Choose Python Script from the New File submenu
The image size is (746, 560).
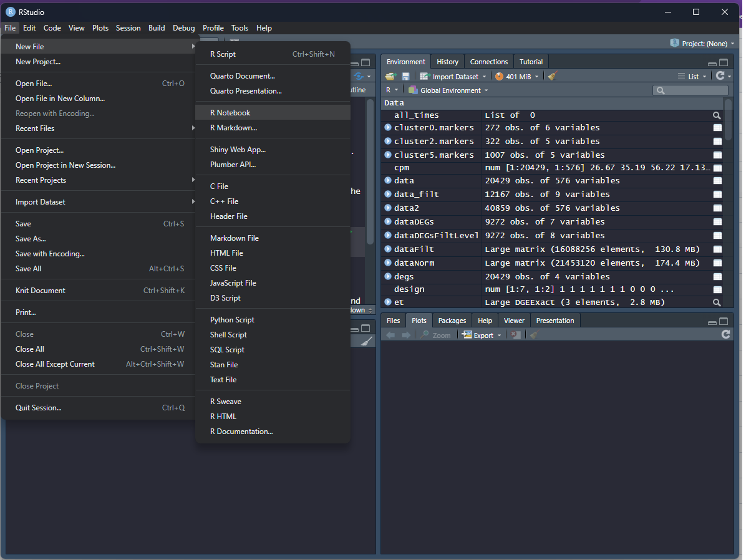point(232,319)
